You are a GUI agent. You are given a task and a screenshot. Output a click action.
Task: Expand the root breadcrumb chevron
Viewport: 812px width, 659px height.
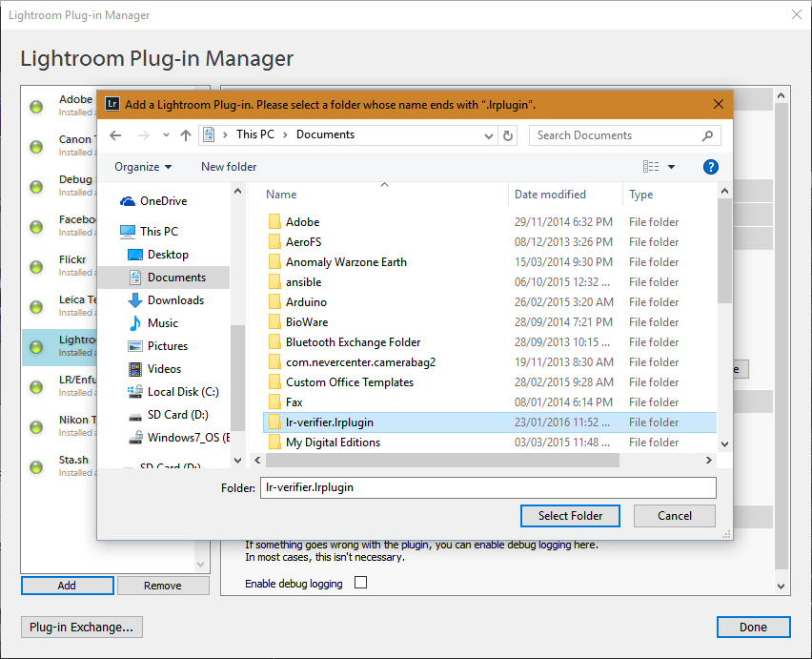click(x=225, y=134)
